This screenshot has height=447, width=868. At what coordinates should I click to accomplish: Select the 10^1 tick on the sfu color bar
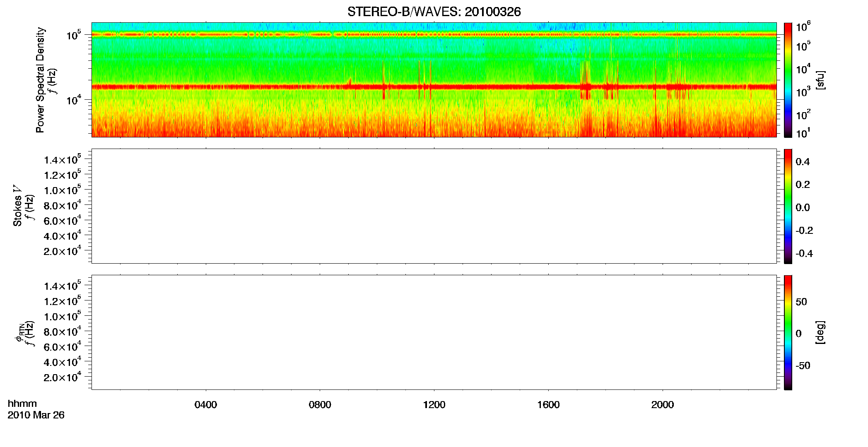pos(803,133)
